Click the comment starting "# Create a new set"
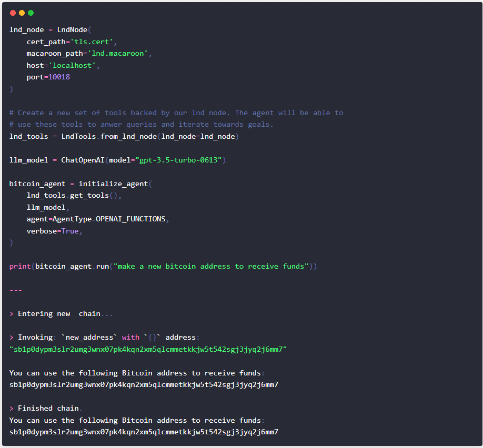483x448 pixels. [176, 113]
